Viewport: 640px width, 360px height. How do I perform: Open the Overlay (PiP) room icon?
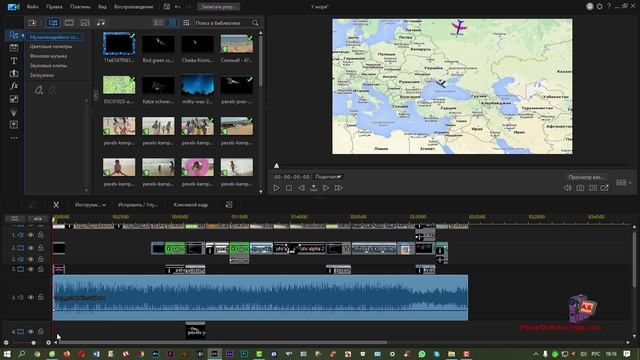pyautogui.click(x=13, y=99)
